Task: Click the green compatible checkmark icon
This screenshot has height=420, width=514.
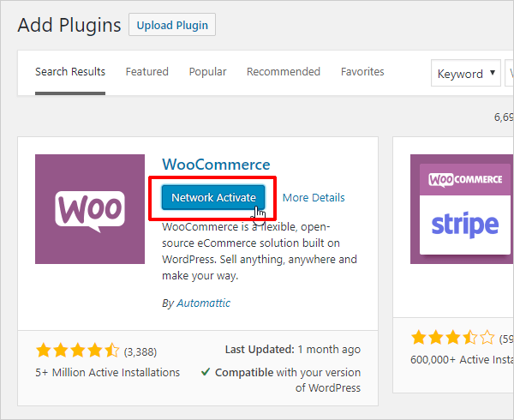Action: pyautogui.click(x=206, y=372)
